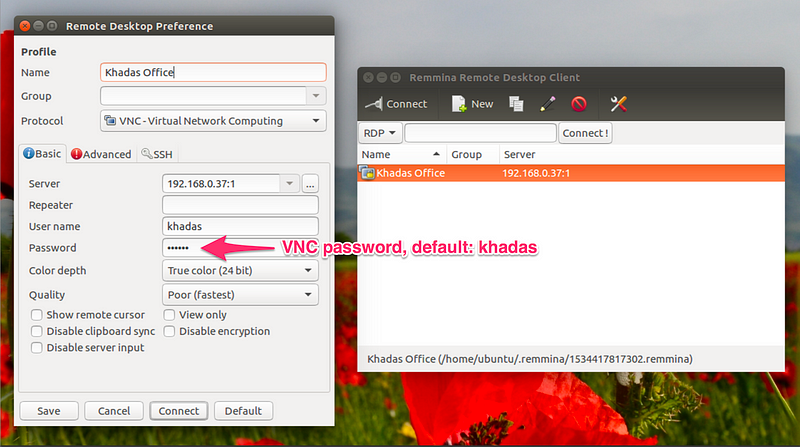
Task: Open the RDP protocol dropdown in Remmina
Action: (x=380, y=133)
